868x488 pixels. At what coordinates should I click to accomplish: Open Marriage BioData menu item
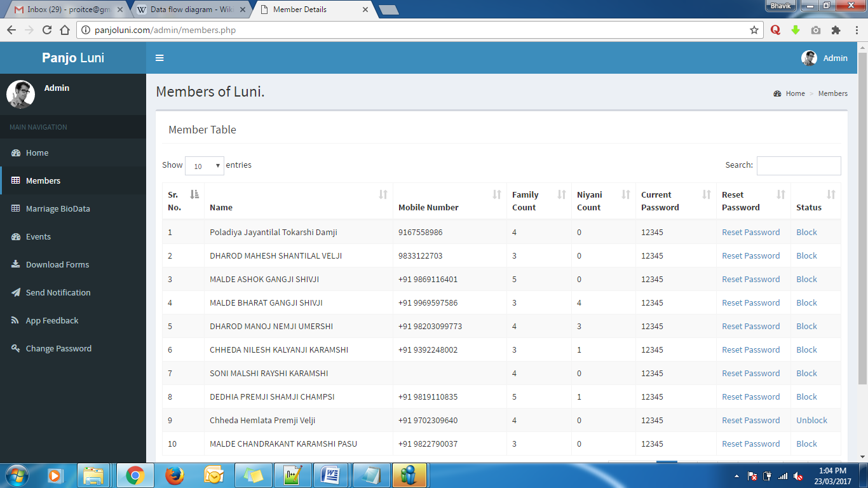point(73,208)
